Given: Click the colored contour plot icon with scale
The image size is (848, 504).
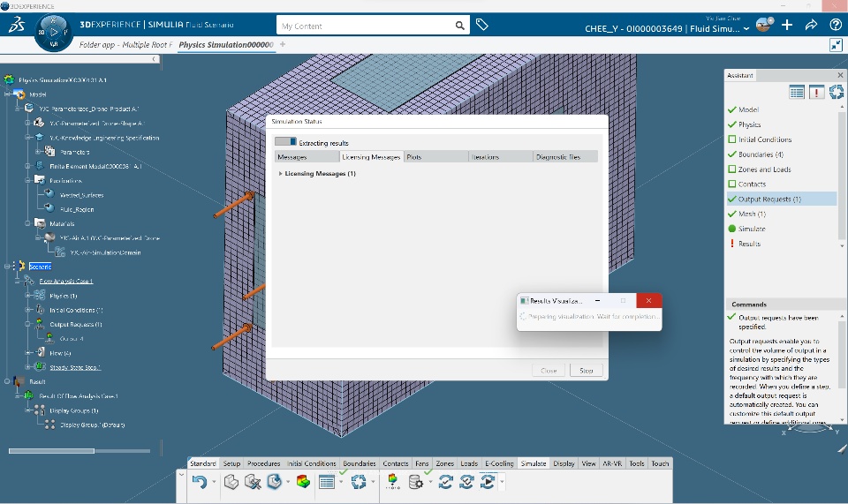Looking at the screenshot, I should 392,481.
